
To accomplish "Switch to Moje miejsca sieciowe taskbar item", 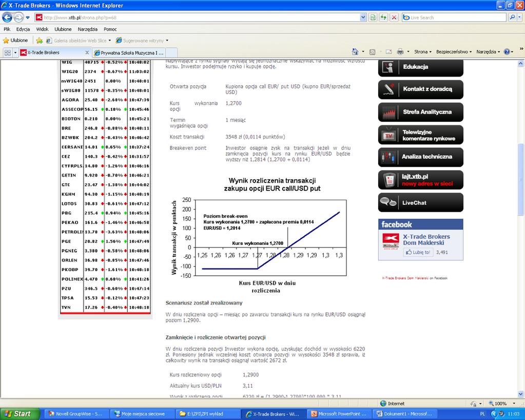I will pyautogui.click(x=142, y=414).
